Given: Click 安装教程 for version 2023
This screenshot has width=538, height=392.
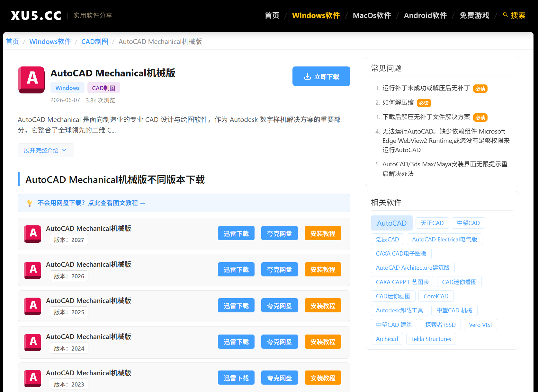Looking at the screenshot, I should click(x=323, y=378).
